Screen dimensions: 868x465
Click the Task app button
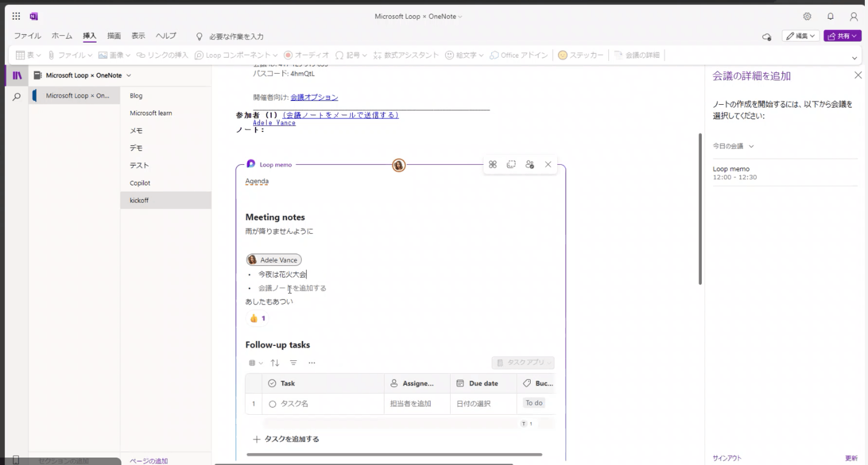tap(523, 363)
